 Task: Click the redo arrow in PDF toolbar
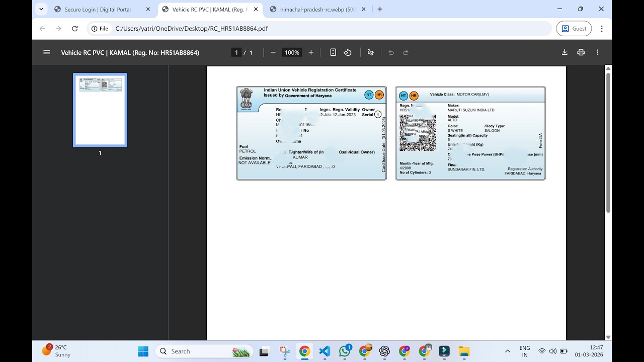(x=406, y=52)
